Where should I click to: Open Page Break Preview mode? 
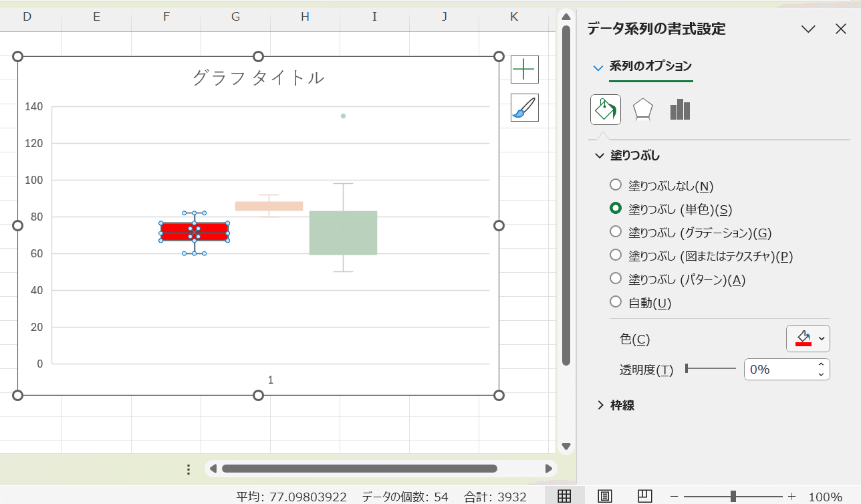tap(644, 496)
